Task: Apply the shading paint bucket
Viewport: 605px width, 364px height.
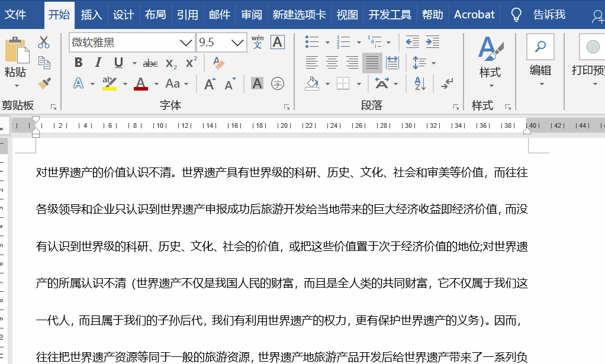Action: [x=312, y=83]
